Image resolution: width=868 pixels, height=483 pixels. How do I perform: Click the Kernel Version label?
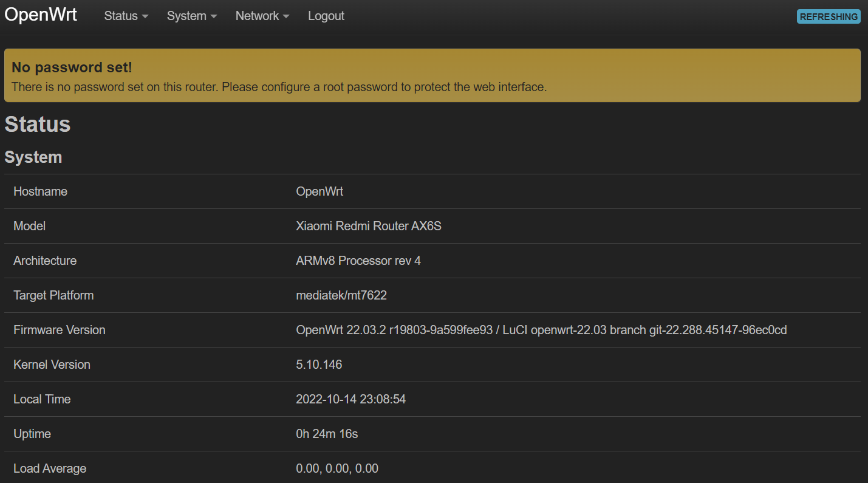pyautogui.click(x=52, y=365)
